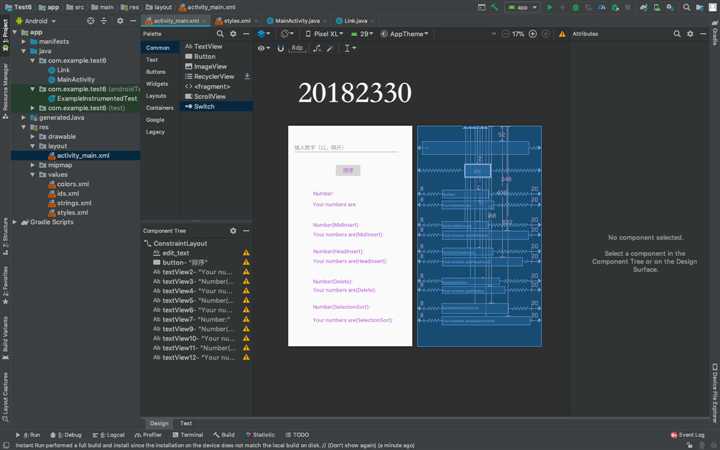Pick ScrollView from the palette
This screenshot has width=720, height=450.
(205, 96)
